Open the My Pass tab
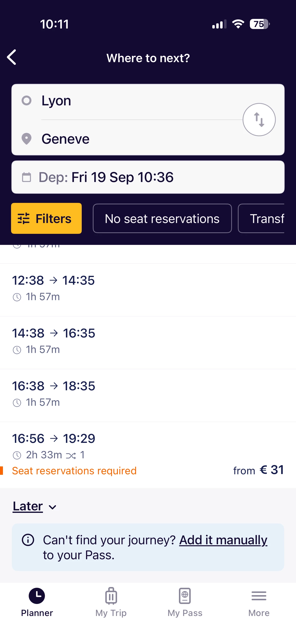The width and height of the screenshot is (296, 644). (x=185, y=602)
